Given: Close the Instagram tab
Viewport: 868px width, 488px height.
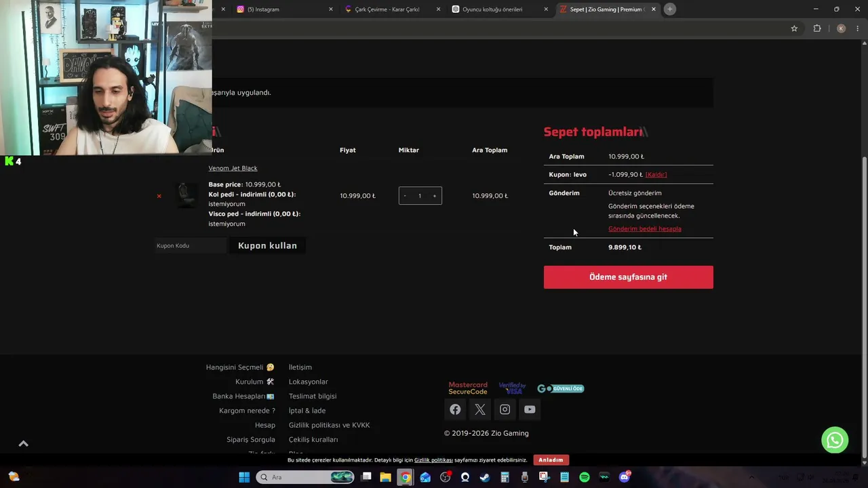Looking at the screenshot, I should 331,9.
